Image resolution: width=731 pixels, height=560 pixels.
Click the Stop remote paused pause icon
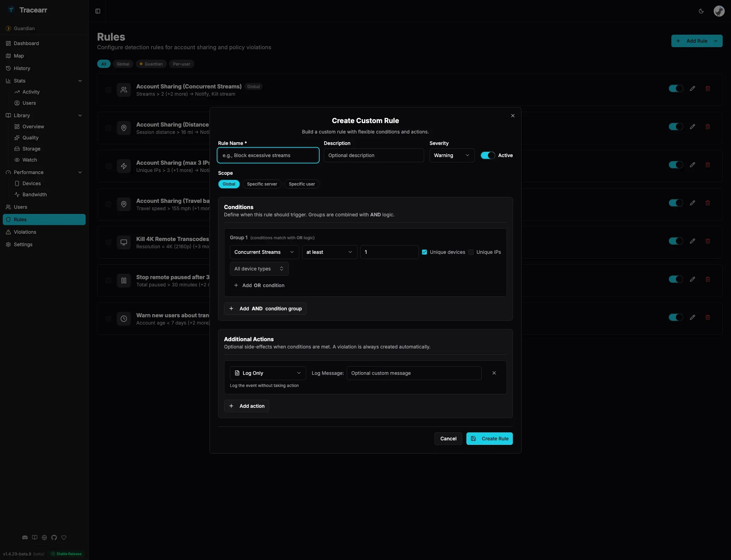(x=124, y=281)
